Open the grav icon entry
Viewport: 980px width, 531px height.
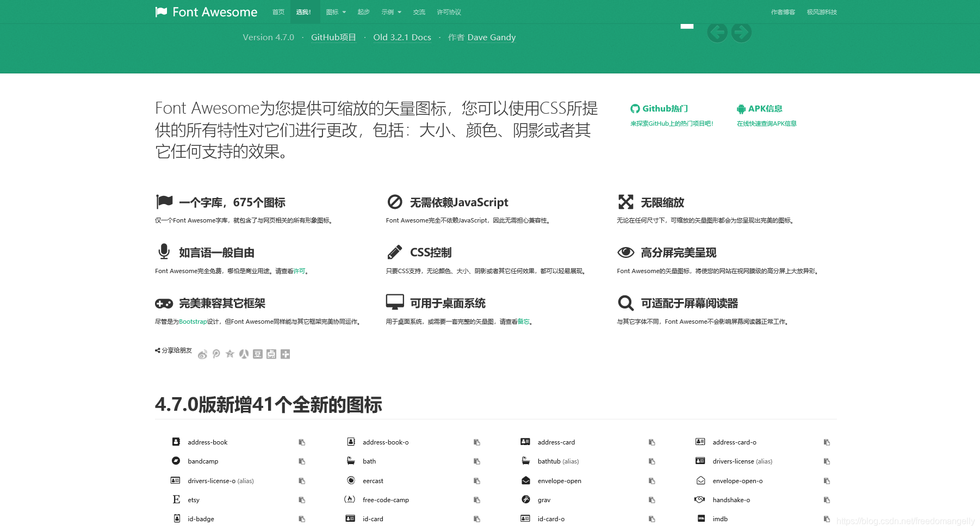coord(536,500)
